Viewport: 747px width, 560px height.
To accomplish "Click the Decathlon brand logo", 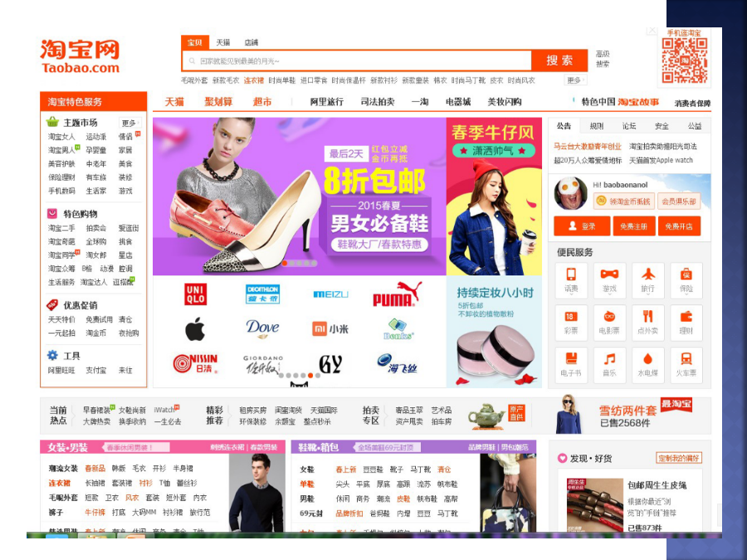I will point(262,294).
